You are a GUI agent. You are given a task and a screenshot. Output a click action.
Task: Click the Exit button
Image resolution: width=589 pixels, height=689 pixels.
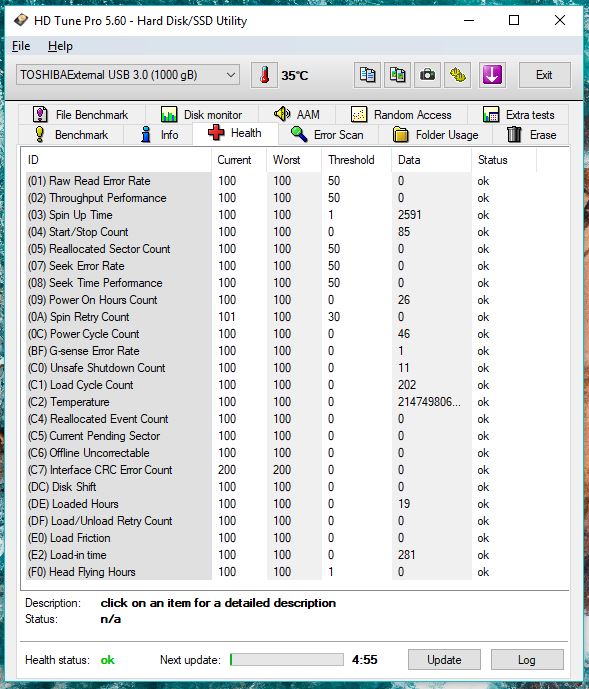click(545, 75)
